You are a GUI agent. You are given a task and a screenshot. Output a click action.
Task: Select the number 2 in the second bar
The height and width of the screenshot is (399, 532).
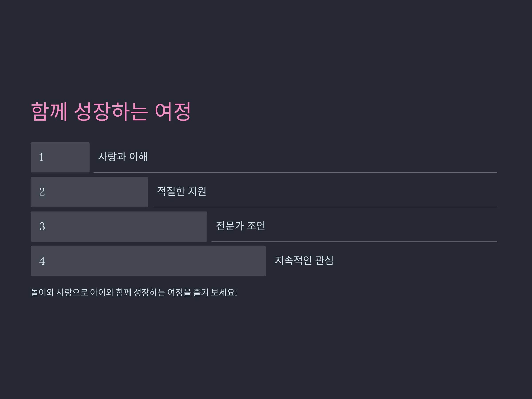[42, 192]
